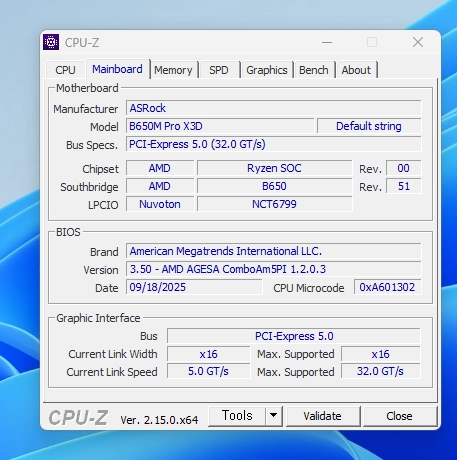Screen dimensions: 457x460
Task: Click Bus Specs PCI-Express 5.0 (32.0 GT/s) field
Action: 273,144
